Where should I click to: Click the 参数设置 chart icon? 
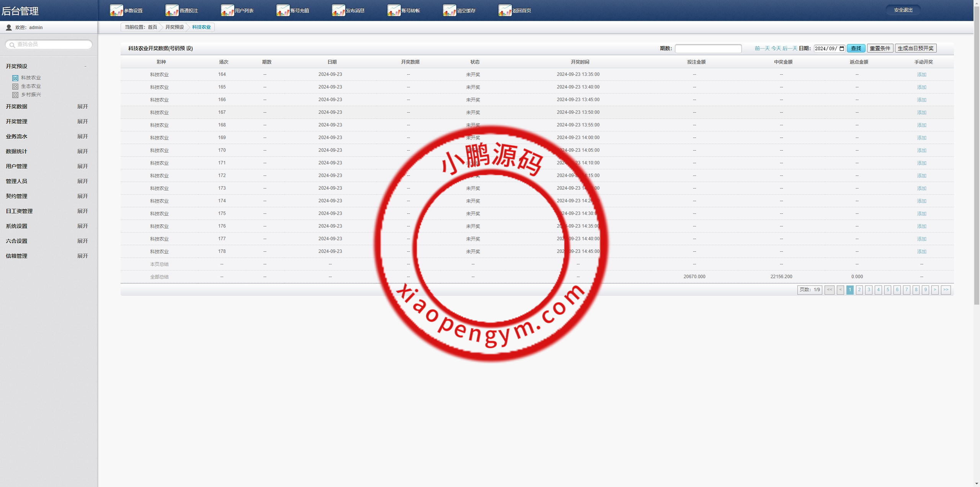116,10
